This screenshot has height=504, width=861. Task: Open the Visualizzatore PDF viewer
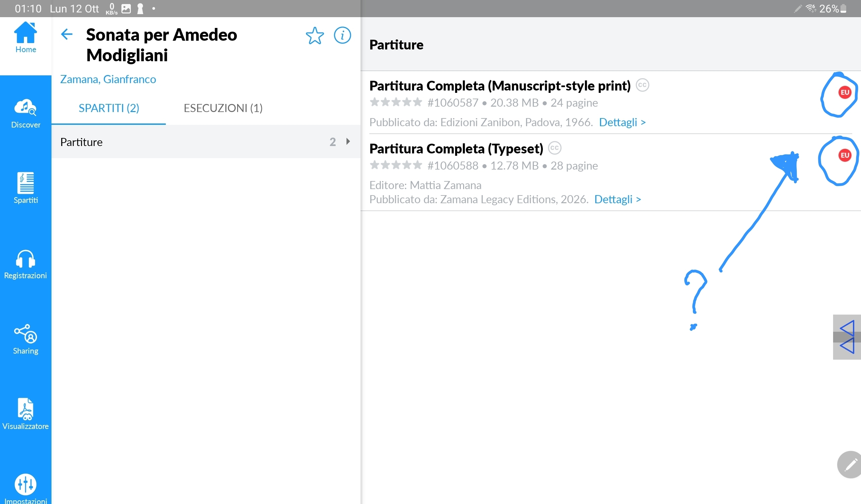click(x=26, y=414)
